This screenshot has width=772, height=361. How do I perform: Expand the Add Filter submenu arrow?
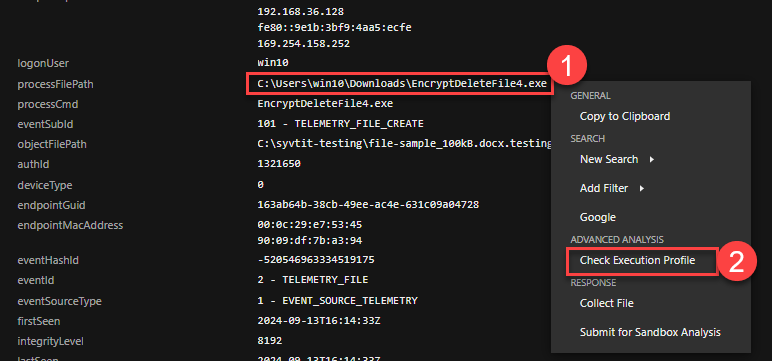coord(642,188)
